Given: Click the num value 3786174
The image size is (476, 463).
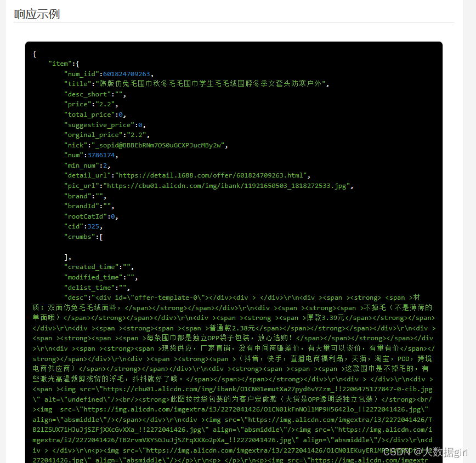Looking at the screenshot, I should point(101,156).
